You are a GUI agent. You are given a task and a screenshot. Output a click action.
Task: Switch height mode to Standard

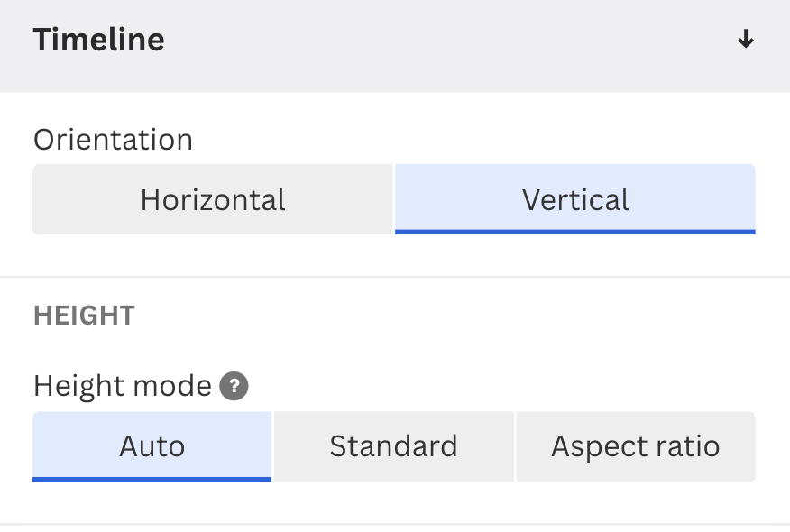pyautogui.click(x=393, y=446)
